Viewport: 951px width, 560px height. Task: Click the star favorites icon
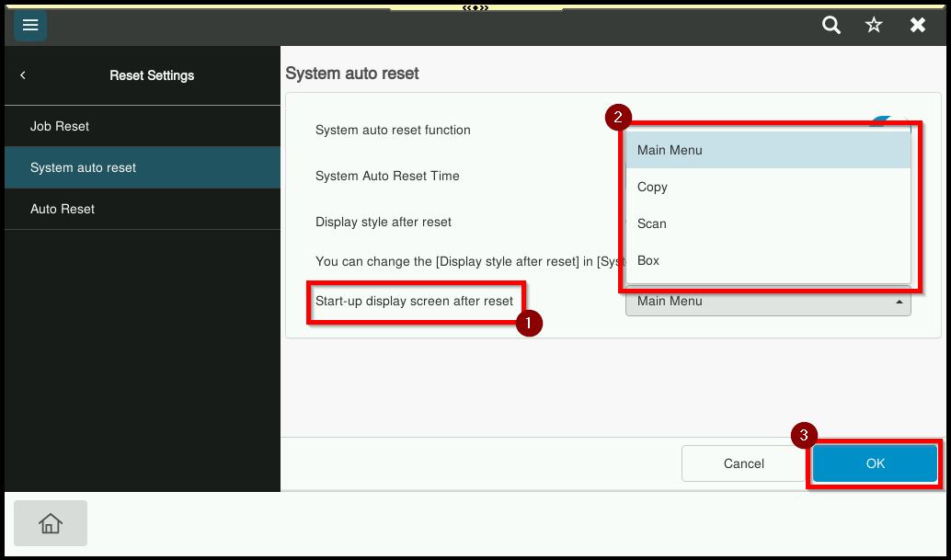[874, 25]
